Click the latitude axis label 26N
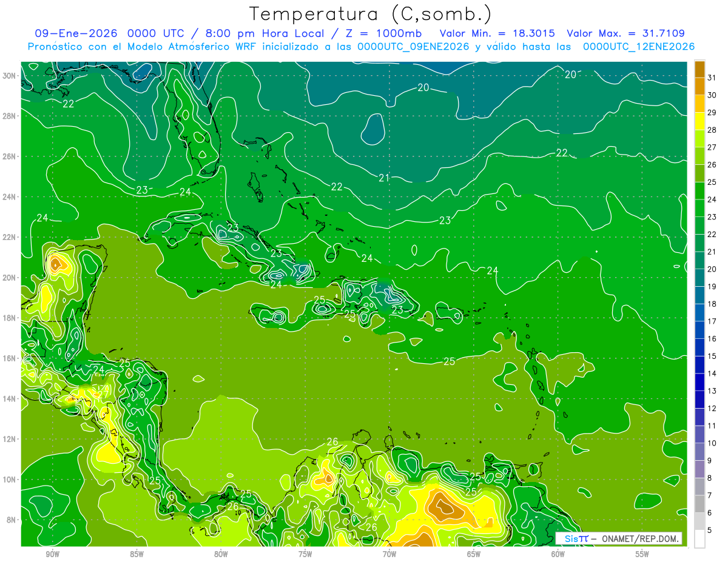 [x=10, y=156]
